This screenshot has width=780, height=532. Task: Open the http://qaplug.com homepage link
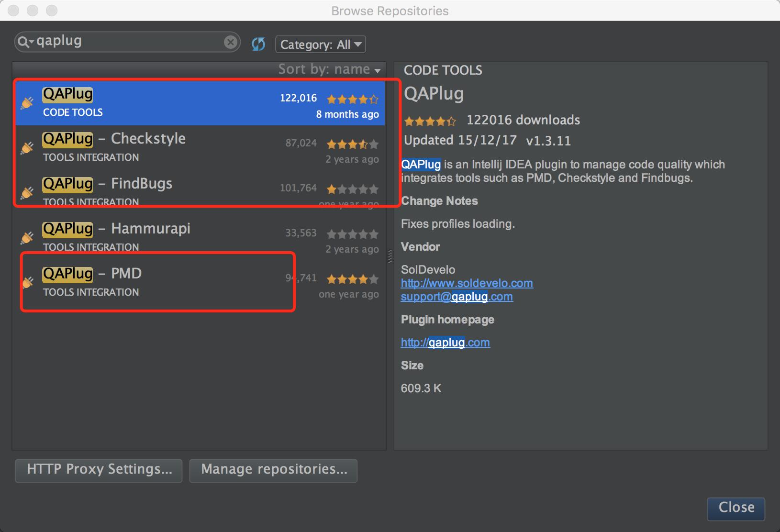[446, 343]
